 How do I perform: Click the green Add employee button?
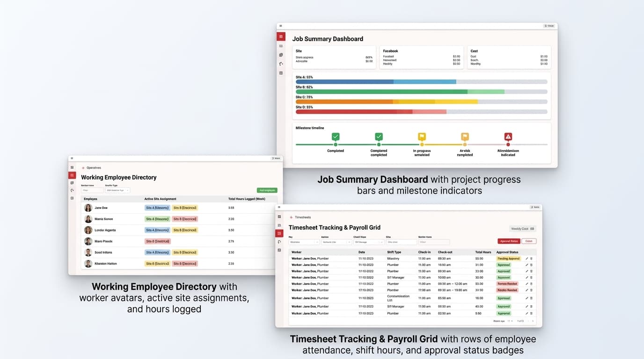[x=267, y=190]
